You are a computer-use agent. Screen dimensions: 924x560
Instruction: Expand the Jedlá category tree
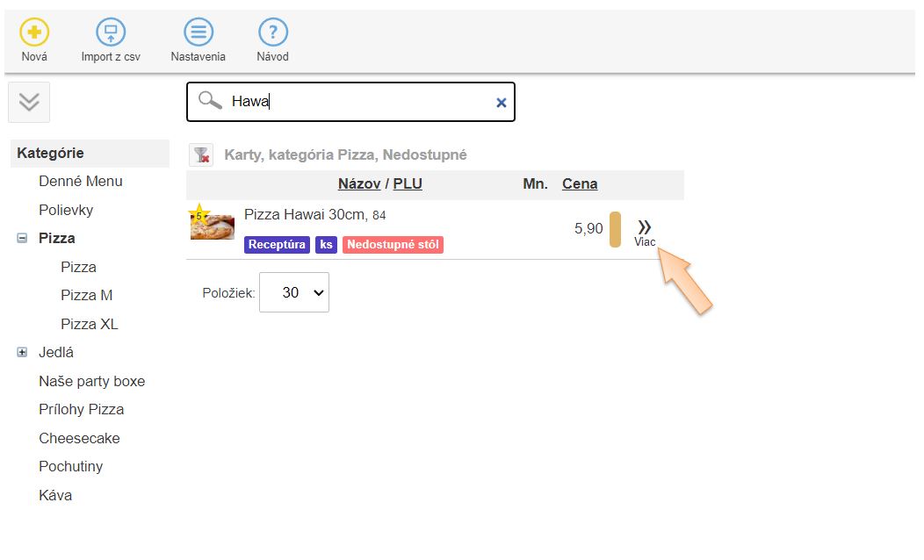(x=22, y=352)
